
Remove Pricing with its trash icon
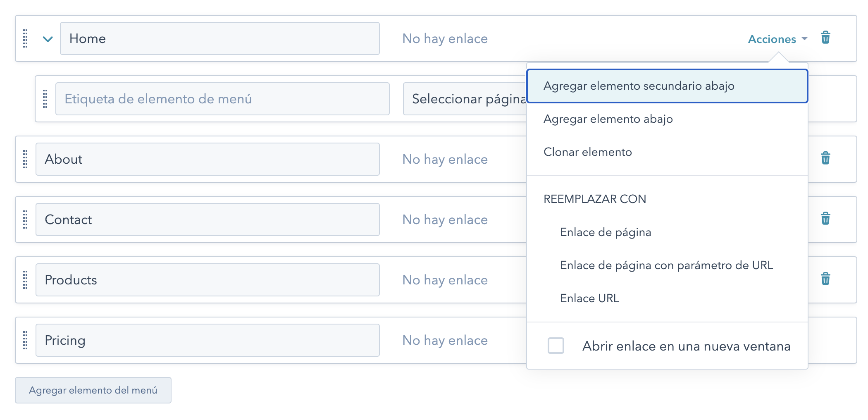coord(826,340)
